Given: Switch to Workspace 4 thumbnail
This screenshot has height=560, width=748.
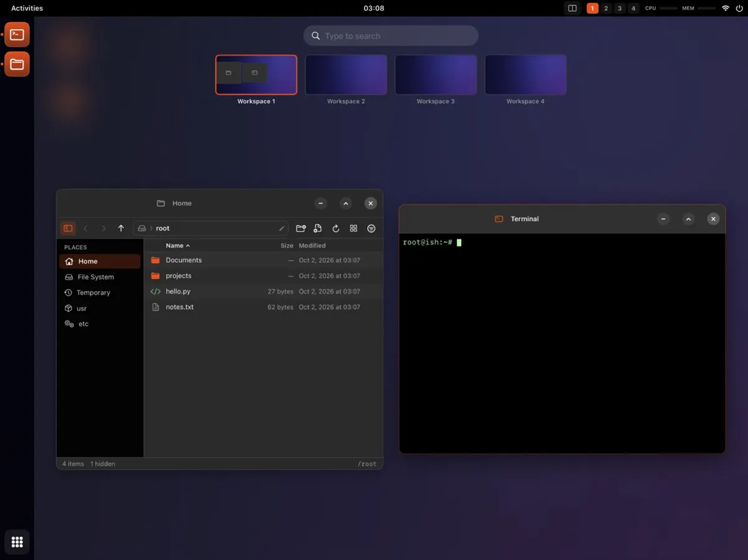Looking at the screenshot, I should [x=525, y=75].
